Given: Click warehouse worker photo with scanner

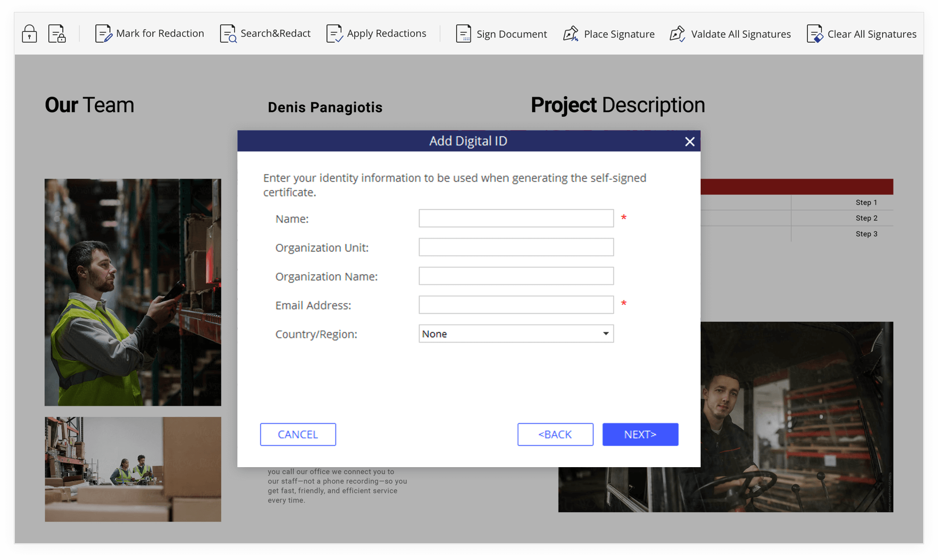Looking at the screenshot, I should [x=133, y=292].
